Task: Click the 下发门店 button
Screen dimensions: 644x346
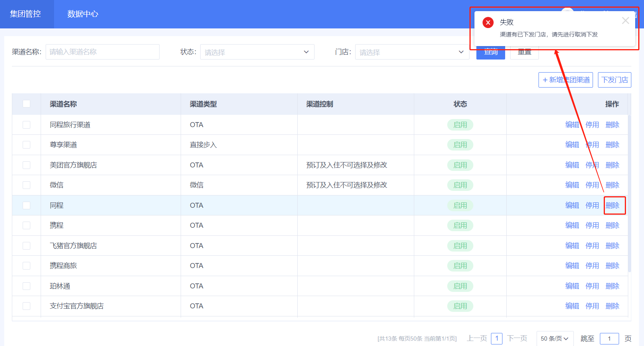Action: point(614,80)
